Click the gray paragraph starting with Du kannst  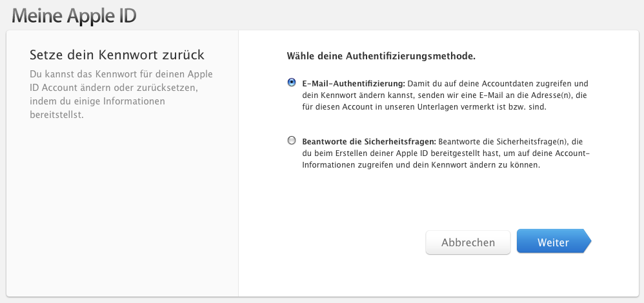[121, 94]
